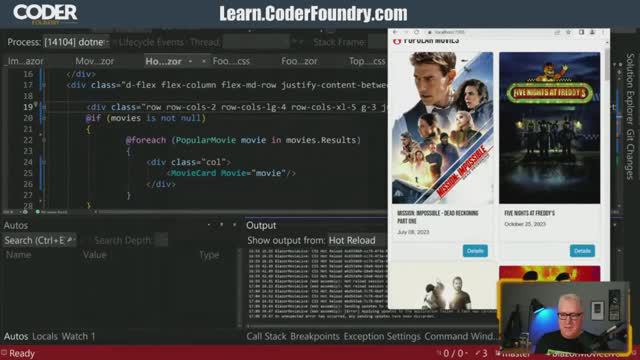
Task: Click the Autos panel pin icon
Action: 222,225
